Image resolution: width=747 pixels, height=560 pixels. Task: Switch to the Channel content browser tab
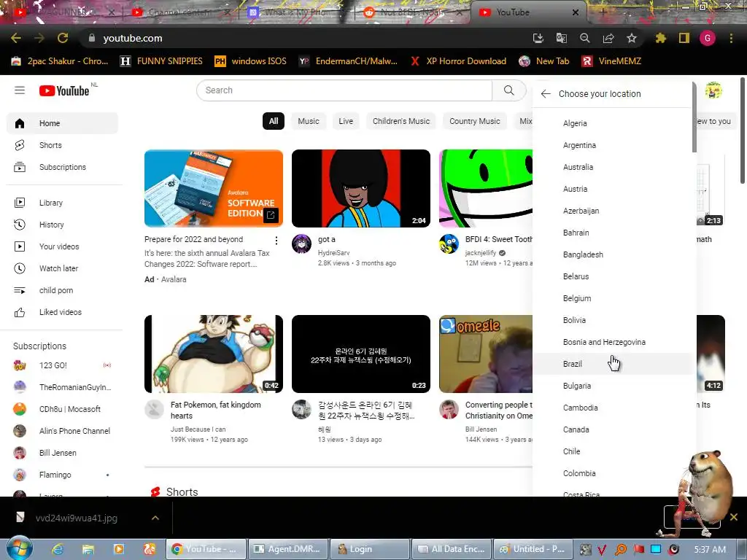click(x=180, y=12)
